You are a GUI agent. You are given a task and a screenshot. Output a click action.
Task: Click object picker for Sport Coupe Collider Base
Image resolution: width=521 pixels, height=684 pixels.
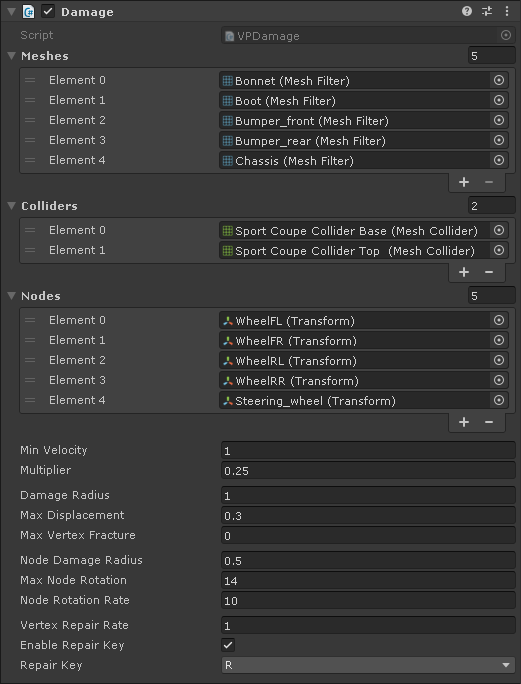click(499, 230)
